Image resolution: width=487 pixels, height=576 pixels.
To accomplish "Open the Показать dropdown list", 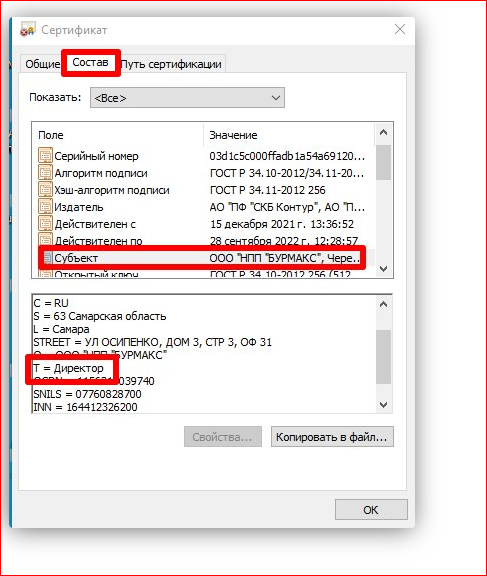I will (x=187, y=98).
